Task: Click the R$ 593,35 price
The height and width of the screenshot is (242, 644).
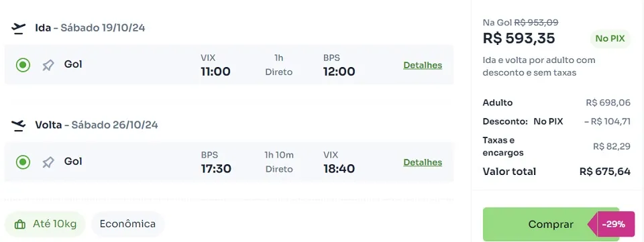Action: pos(519,39)
